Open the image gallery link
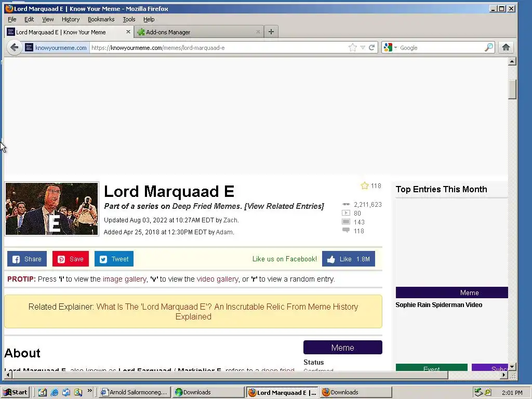Screen dimensions: 532x399 click(125, 279)
